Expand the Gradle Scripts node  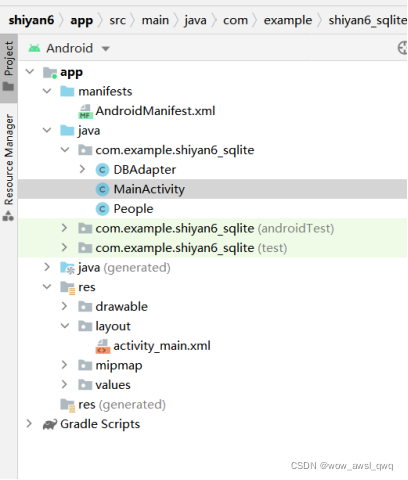point(29,424)
